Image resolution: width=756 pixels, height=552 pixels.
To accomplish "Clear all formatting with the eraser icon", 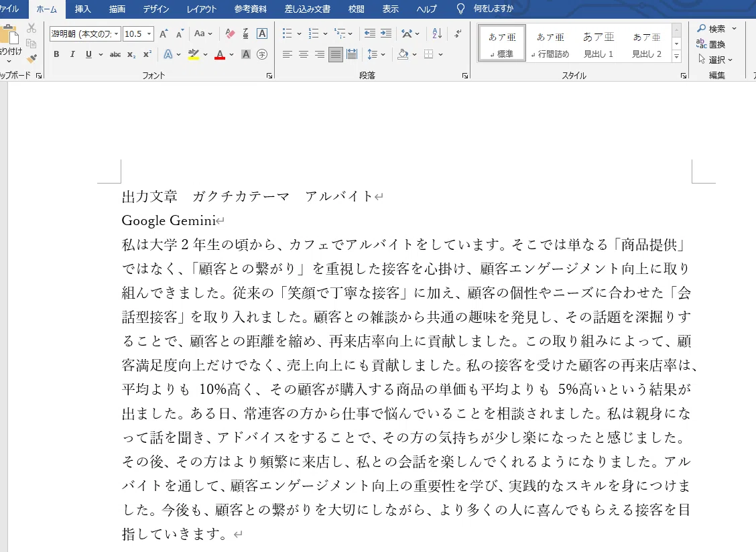I will point(230,33).
